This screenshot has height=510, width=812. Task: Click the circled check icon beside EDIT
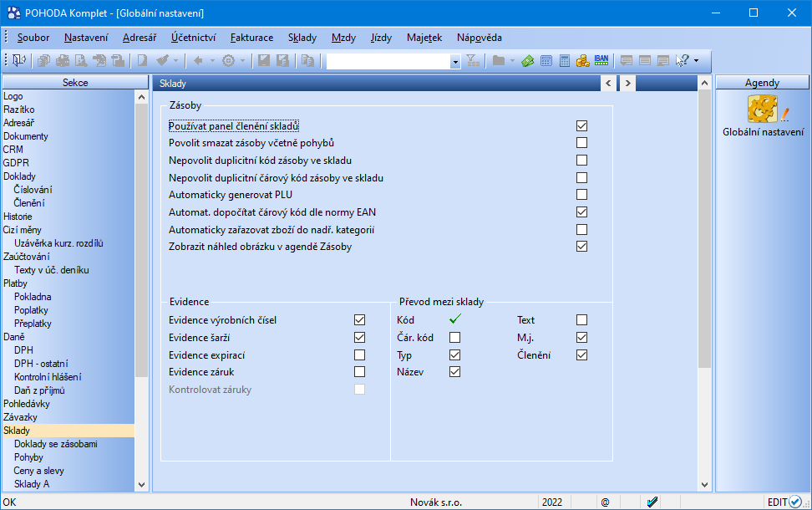coord(795,502)
